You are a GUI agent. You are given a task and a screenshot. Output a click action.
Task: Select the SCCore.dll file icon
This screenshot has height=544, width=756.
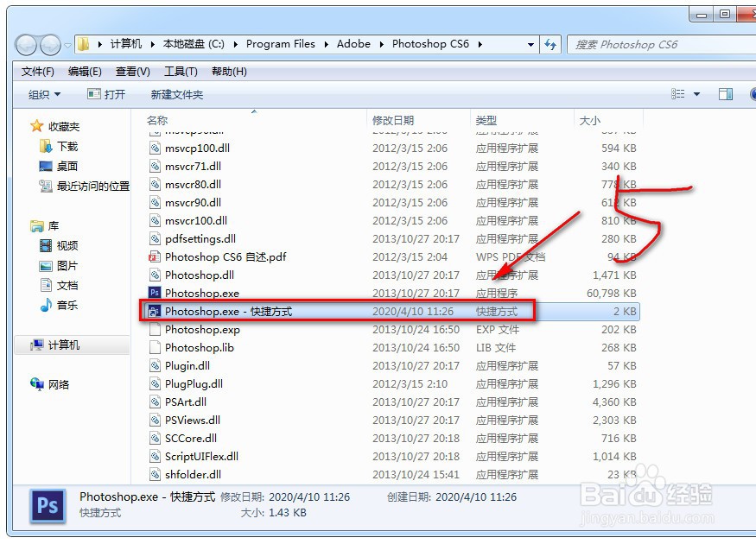155,439
